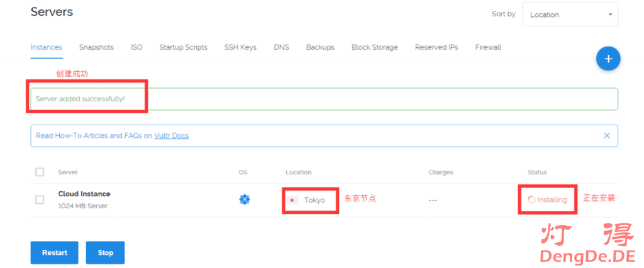Go to the Firewall tab
644x268 pixels.
pyautogui.click(x=488, y=47)
